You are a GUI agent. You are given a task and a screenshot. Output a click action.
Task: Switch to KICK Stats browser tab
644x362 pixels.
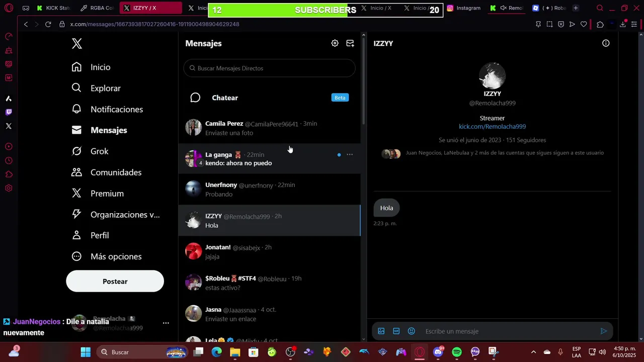(53, 8)
